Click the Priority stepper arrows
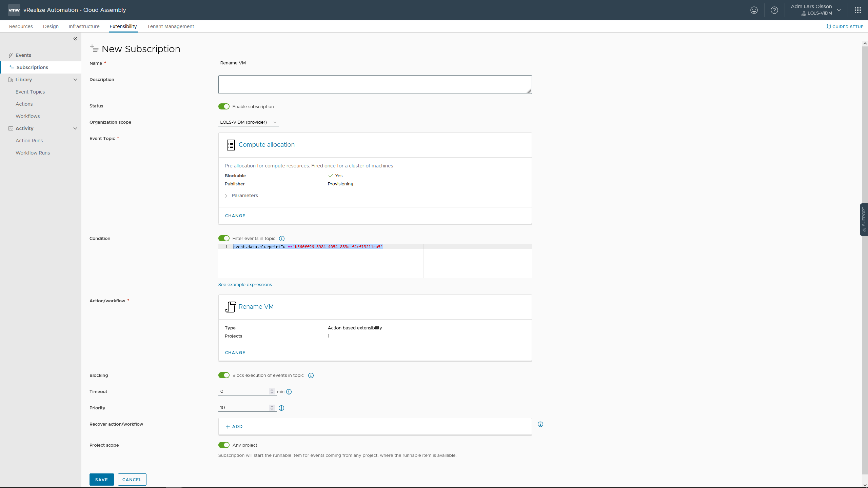This screenshot has width=868, height=488. point(272,408)
